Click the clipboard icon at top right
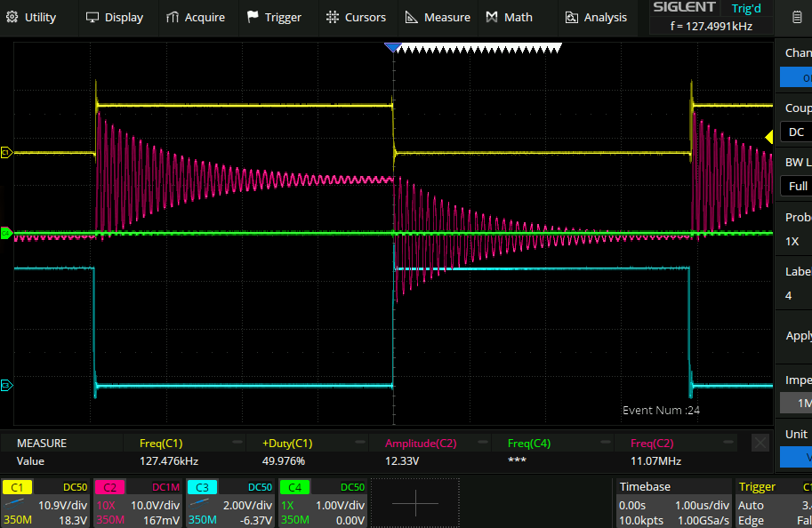The height and width of the screenshot is (528, 812). click(795, 17)
